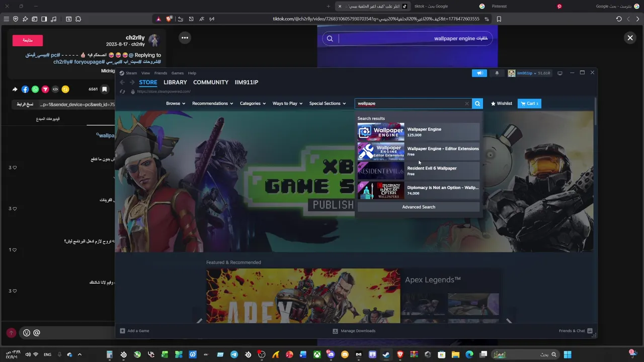Viewport: 644px width, 362px height.
Task: Expand the Recommendations dropdown
Action: pos(212,104)
